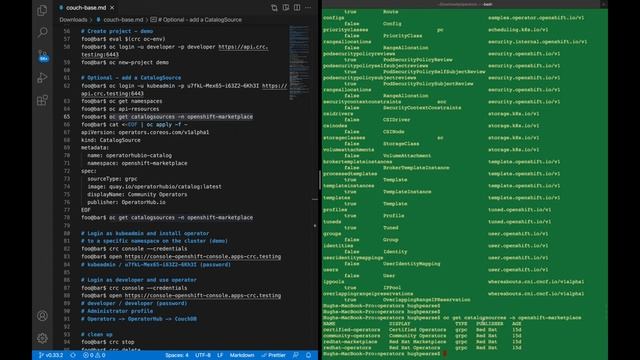Change language mode Markdown
The image size is (640, 360).
(x=242, y=355)
